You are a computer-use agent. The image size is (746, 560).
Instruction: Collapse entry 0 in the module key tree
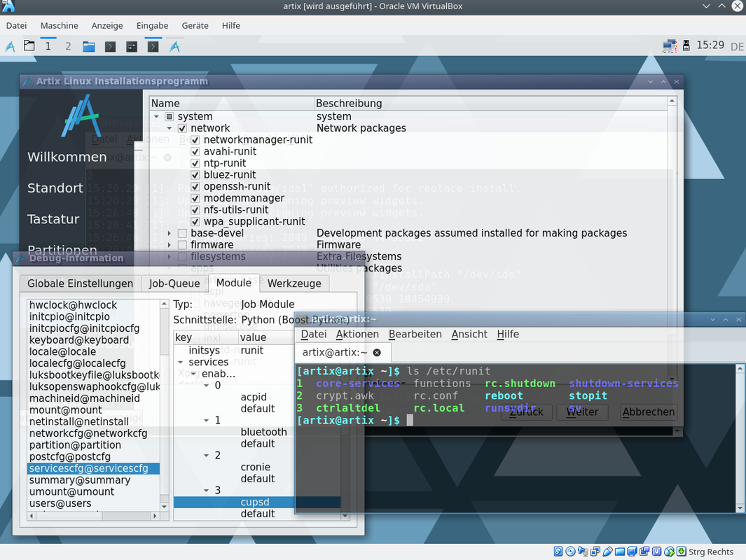click(x=207, y=386)
